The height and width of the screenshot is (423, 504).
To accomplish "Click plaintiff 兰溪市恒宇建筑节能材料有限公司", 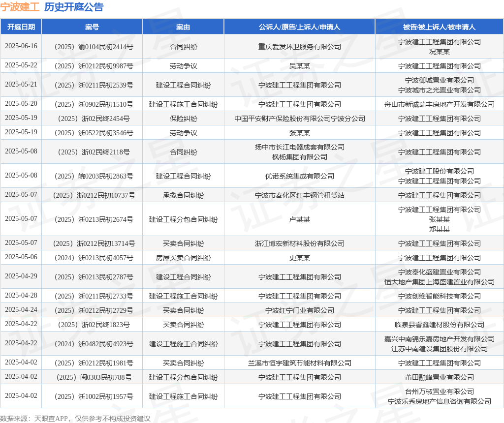I will pos(300,363).
